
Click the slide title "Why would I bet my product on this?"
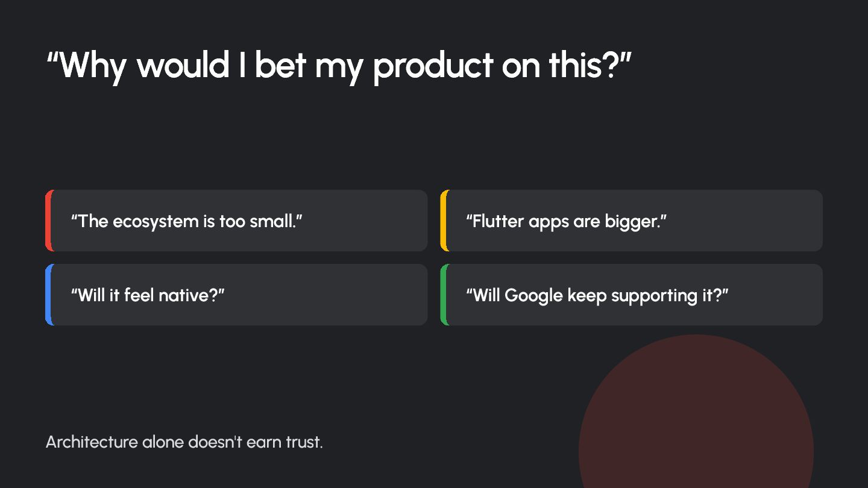pos(339,65)
